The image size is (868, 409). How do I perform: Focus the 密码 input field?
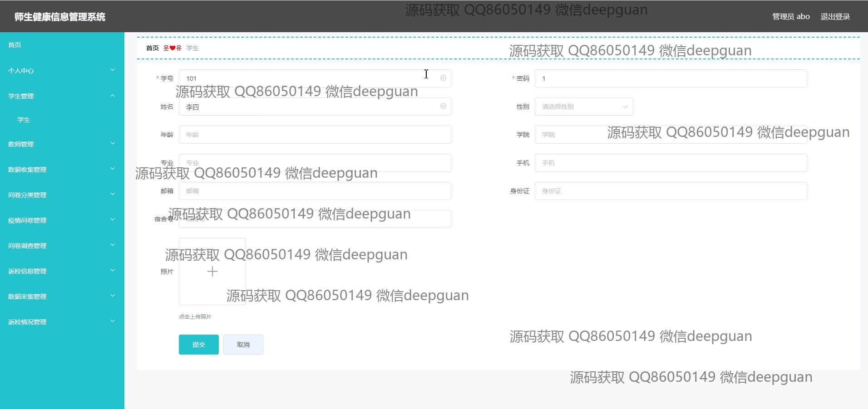click(x=671, y=78)
